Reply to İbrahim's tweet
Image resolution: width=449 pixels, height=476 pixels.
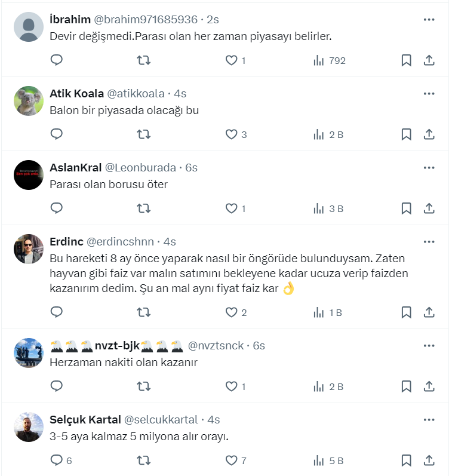pos(57,60)
